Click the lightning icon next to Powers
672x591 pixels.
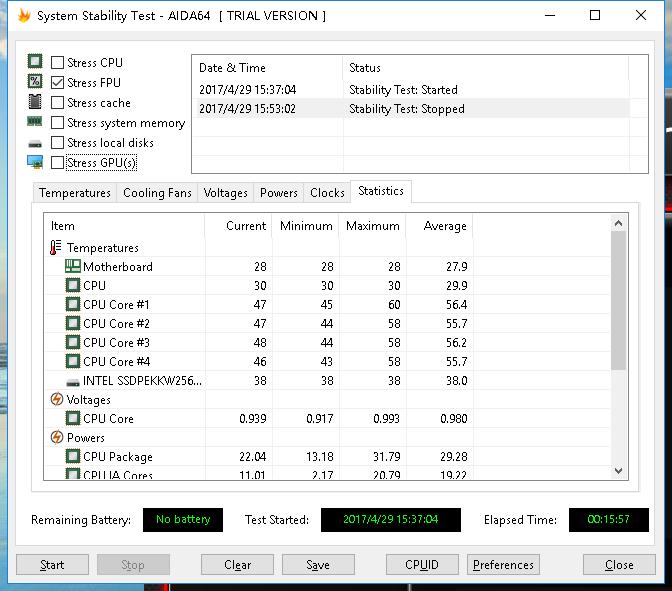pos(57,437)
